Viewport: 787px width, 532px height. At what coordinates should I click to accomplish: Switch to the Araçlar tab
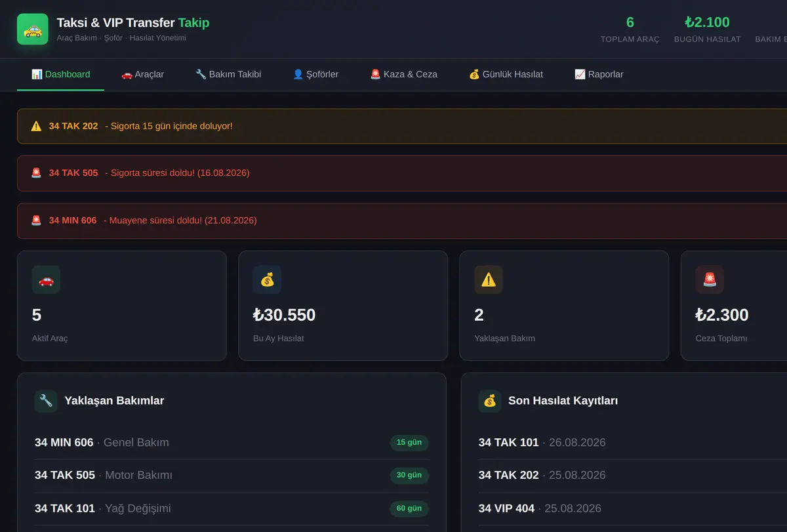coord(142,74)
